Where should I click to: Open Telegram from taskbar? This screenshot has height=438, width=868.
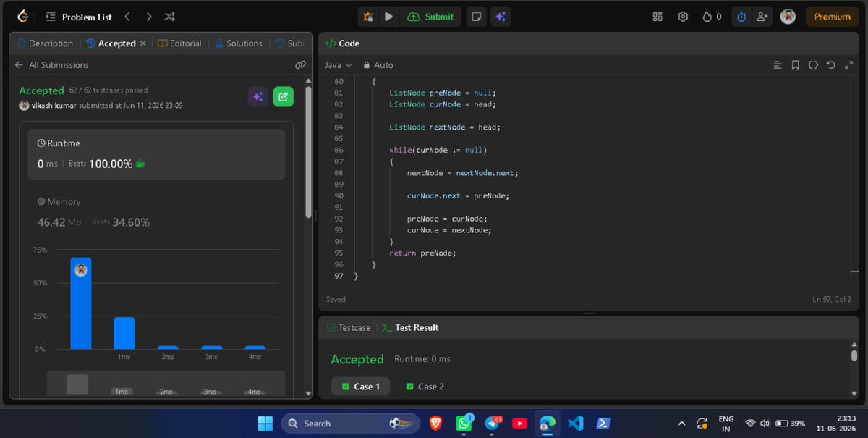[492, 424]
